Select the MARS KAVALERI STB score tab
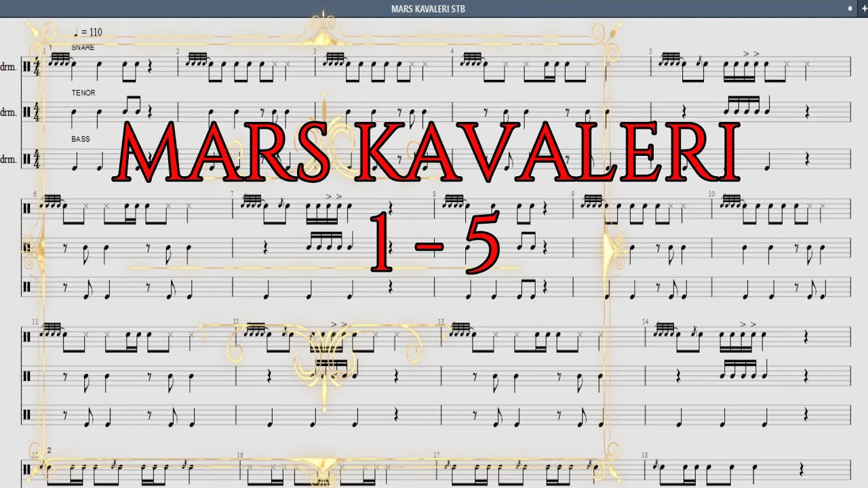This screenshot has height=488, width=868. 428,9
